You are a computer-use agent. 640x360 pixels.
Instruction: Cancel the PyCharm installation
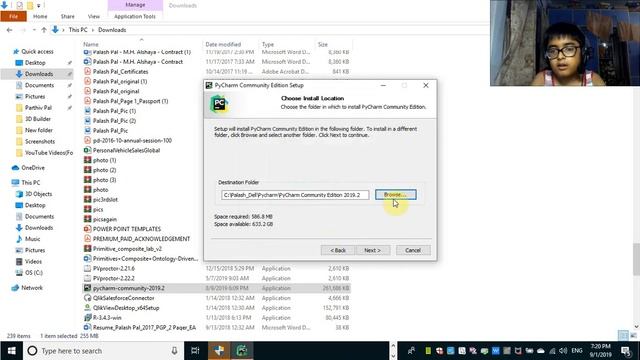[x=413, y=250]
